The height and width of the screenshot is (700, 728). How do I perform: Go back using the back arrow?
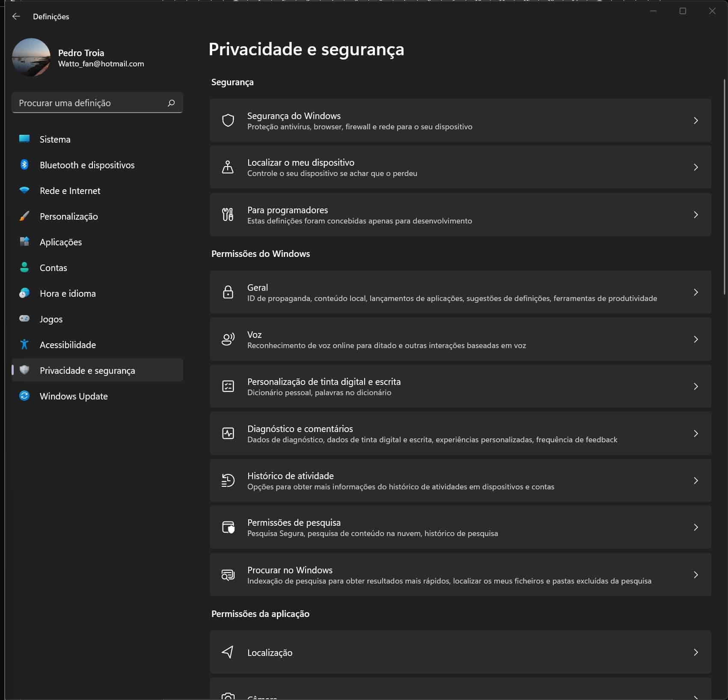click(16, 16)
